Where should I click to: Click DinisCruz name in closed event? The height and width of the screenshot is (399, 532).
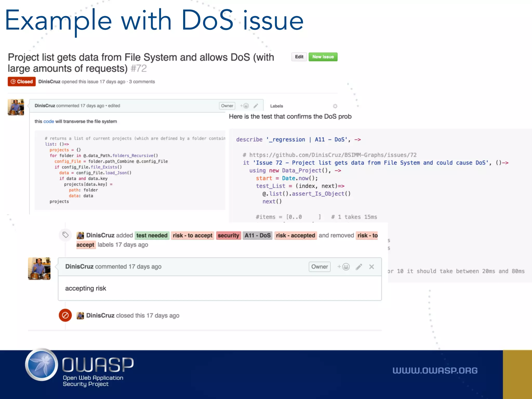click(x=100, y=315)
